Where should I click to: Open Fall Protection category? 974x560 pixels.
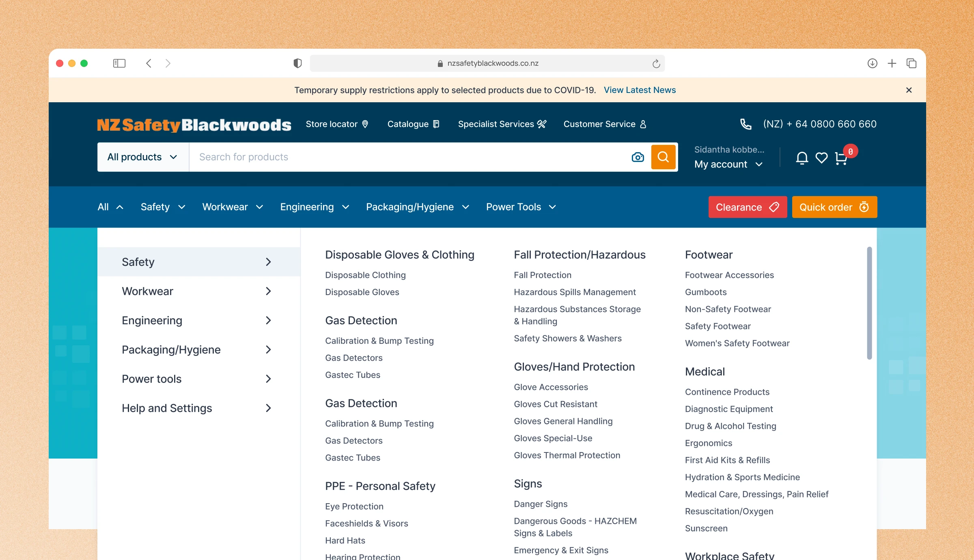click(x=543, y=275)
